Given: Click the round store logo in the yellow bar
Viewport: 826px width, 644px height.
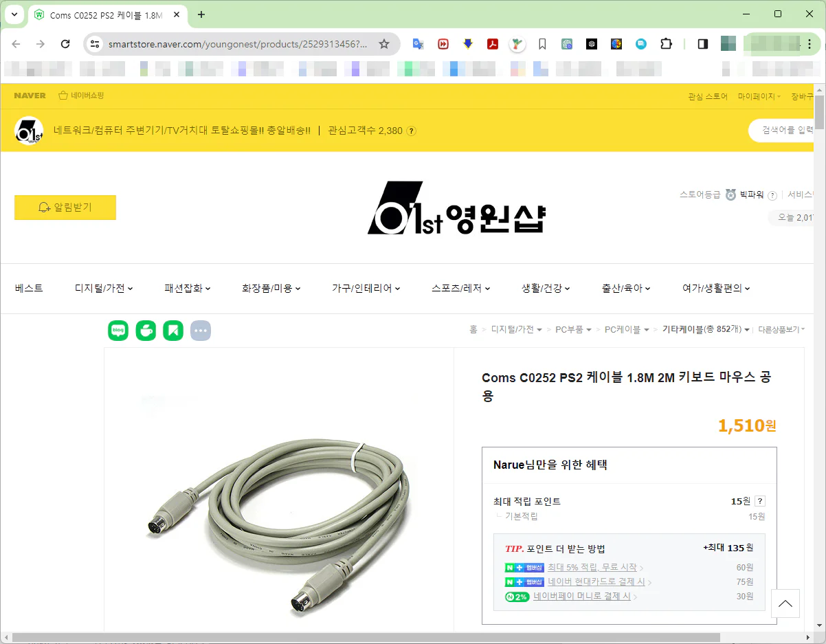Looking at the screenshot, I should click(x=29, y=131).
